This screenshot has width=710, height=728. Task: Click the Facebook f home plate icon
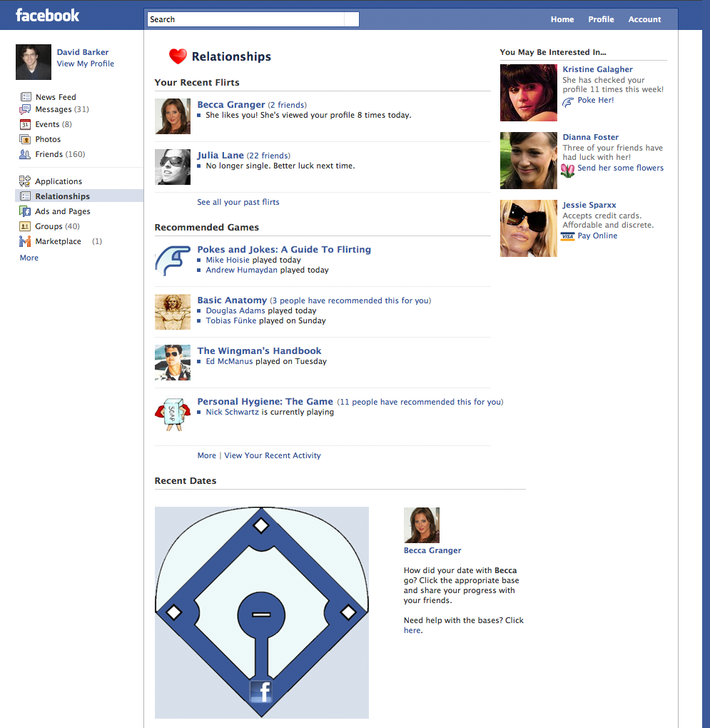(x=260, y=692)
